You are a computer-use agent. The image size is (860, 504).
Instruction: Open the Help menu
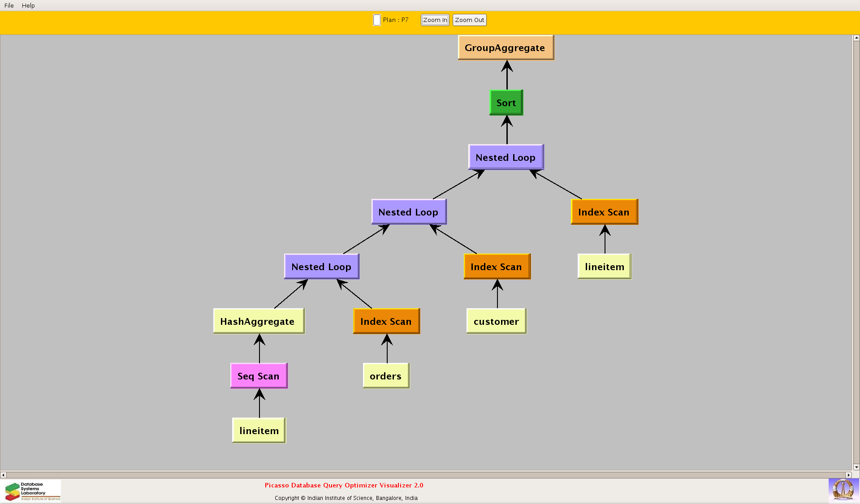tap(28, 5)
